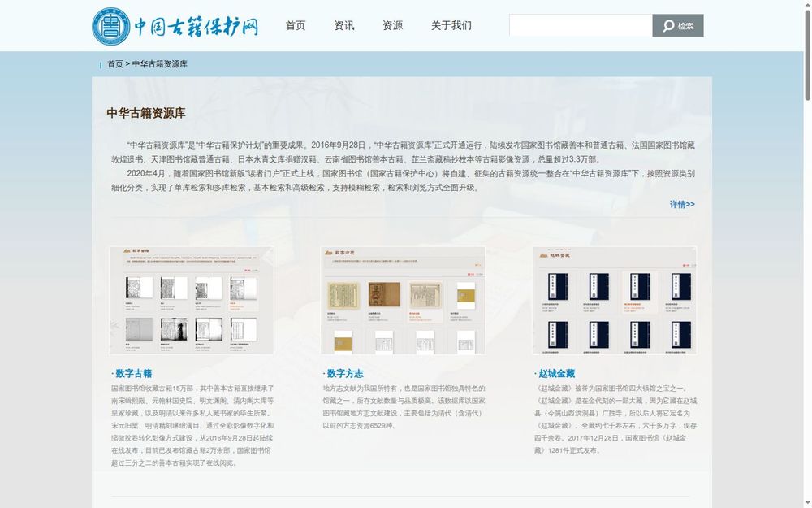Open the 资讯 navigation menu item

344,25
